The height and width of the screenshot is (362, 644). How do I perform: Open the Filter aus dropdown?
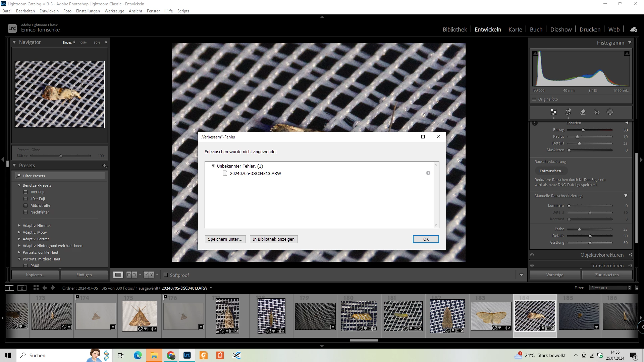click(x=611, y=288)
